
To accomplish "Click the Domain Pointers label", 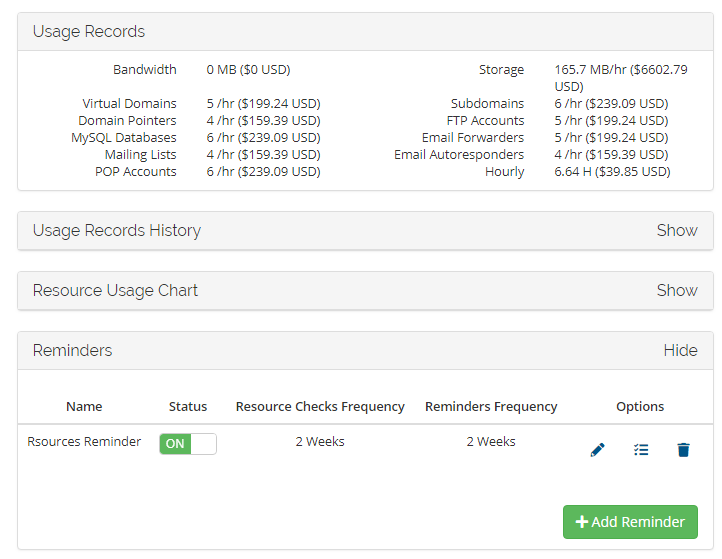I will pyautogui.click(x=127, y=121).
